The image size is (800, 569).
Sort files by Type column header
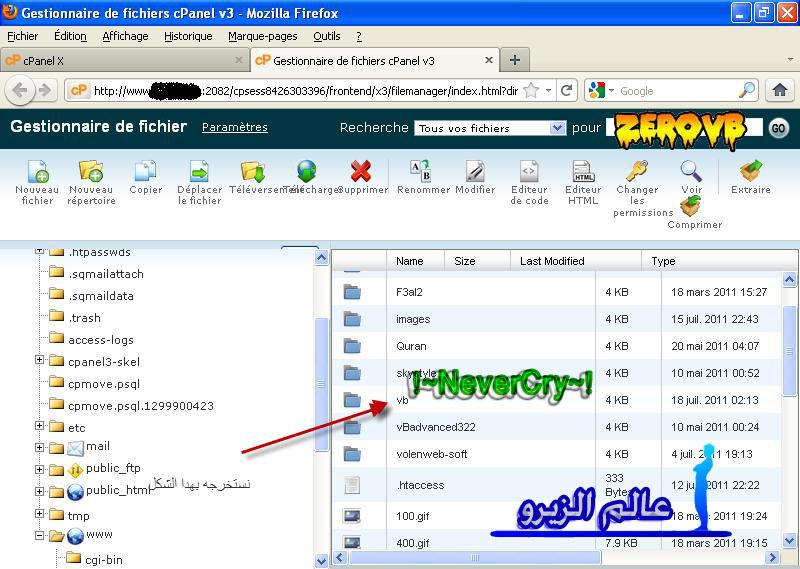point(663,261)
